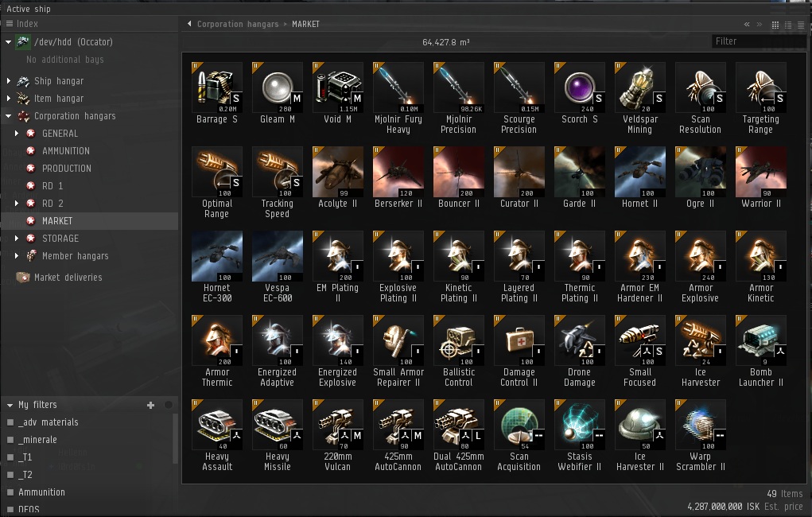Select the Ogre II drone
Screen dimensions: 812x517
700,177
